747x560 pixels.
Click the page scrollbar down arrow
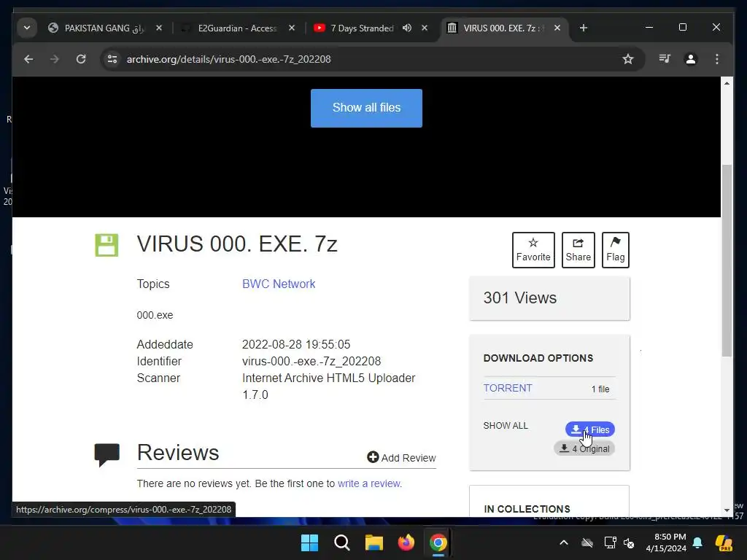coord(727,510)
